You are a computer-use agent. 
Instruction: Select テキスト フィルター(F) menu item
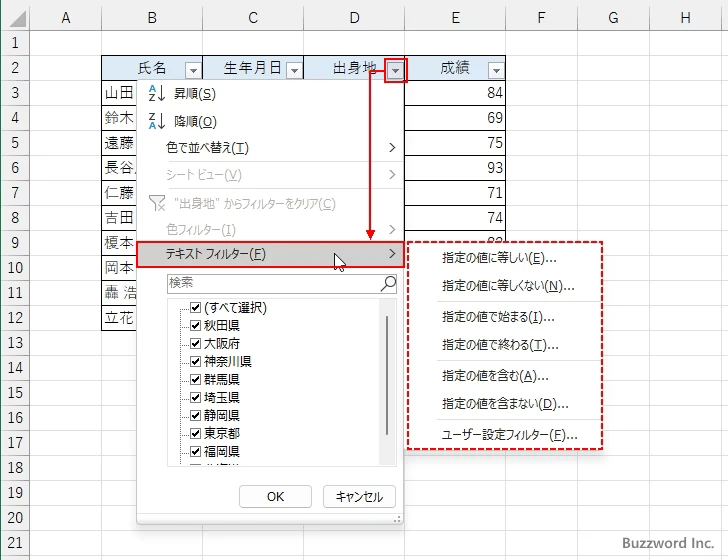coord(270,254)
